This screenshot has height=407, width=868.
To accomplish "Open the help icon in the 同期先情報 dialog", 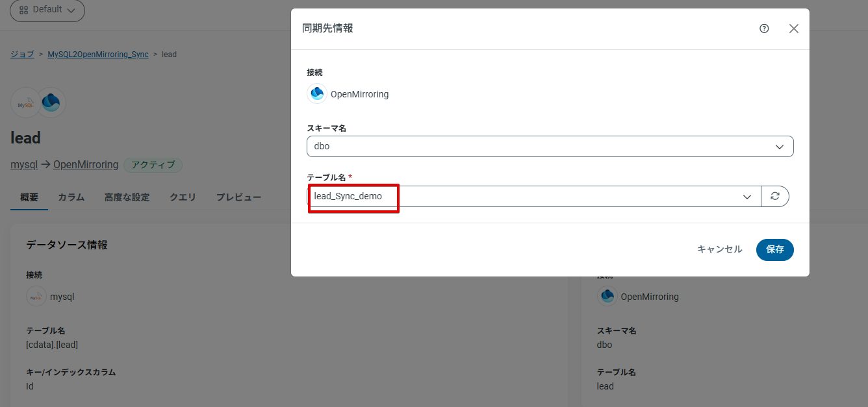I will click(x=764, y=29).
